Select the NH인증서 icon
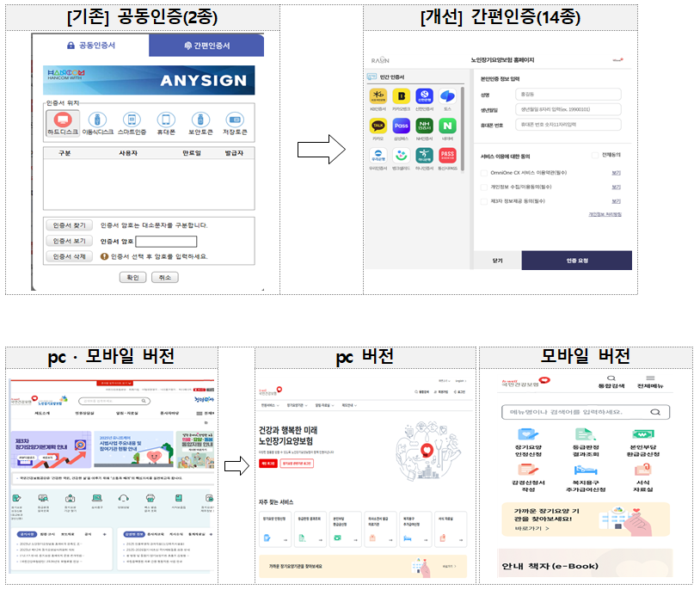 (424, 126)
